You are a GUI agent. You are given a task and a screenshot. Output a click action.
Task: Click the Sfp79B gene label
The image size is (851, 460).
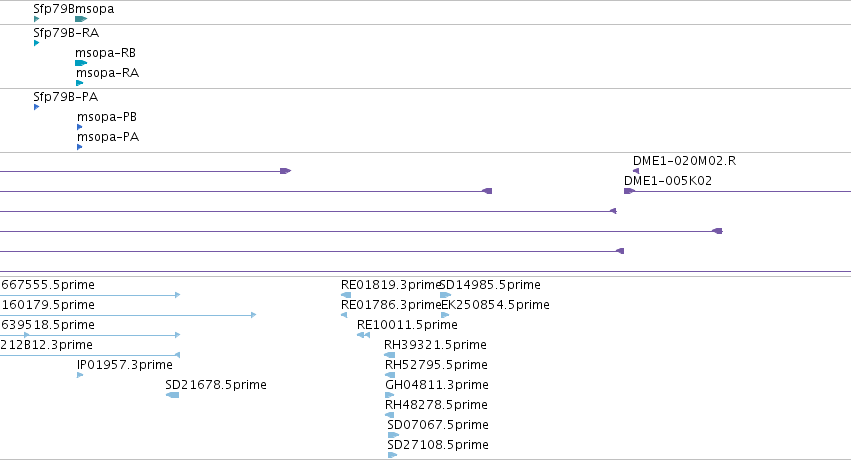tap(52, 9)
